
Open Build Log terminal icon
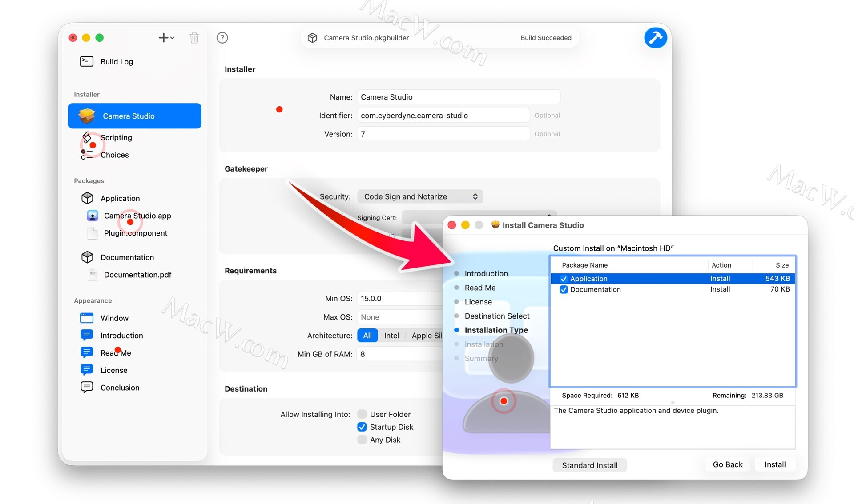(87, 61)
